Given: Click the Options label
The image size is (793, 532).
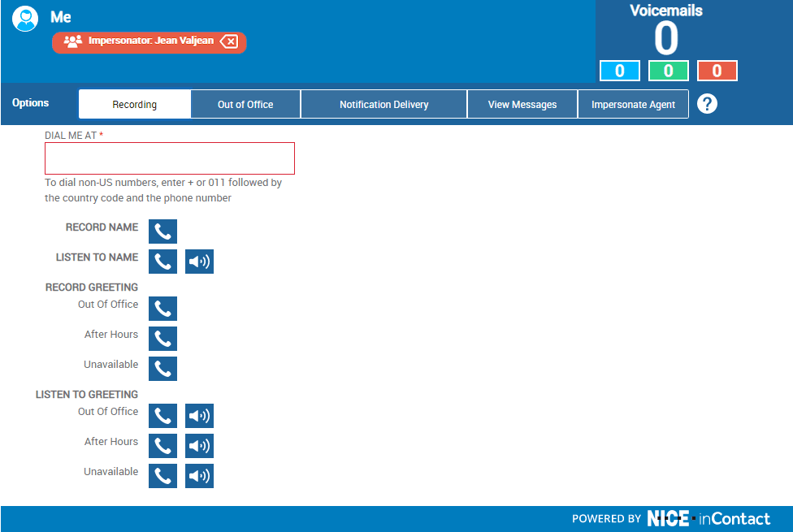Looking at the screenshot, I should 30,102.
